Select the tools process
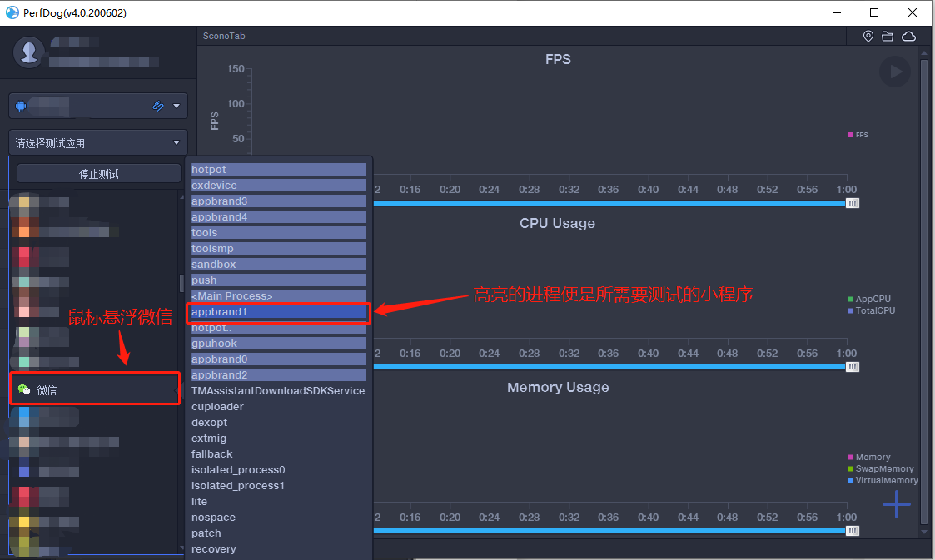This screenshot has height=560, width=935. pos(278,232)
